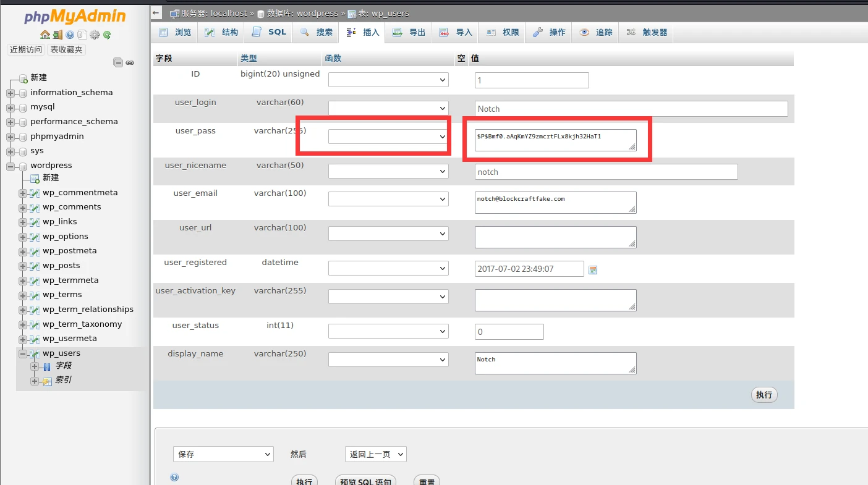The width and height of the screenshot is (868, 485).
Task: Click the link-with-main-panel chain icon
Action: point(130,62)
